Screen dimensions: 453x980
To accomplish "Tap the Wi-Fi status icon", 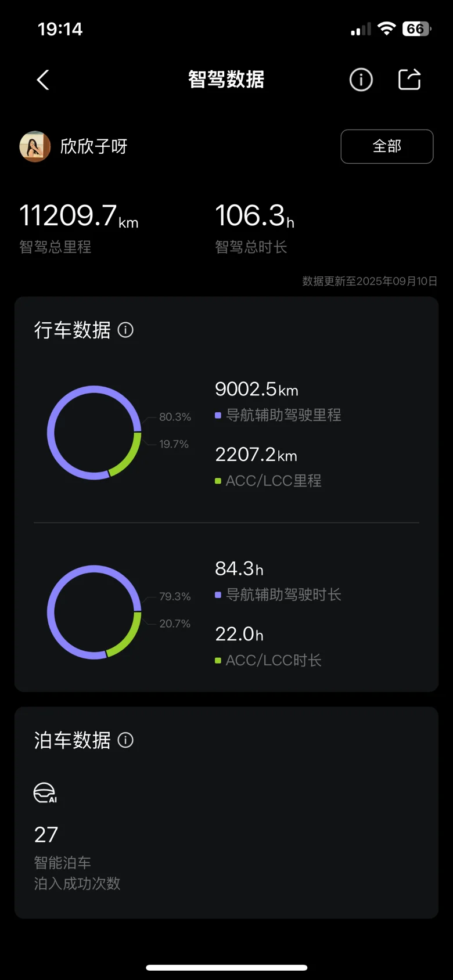I will 386,28.
